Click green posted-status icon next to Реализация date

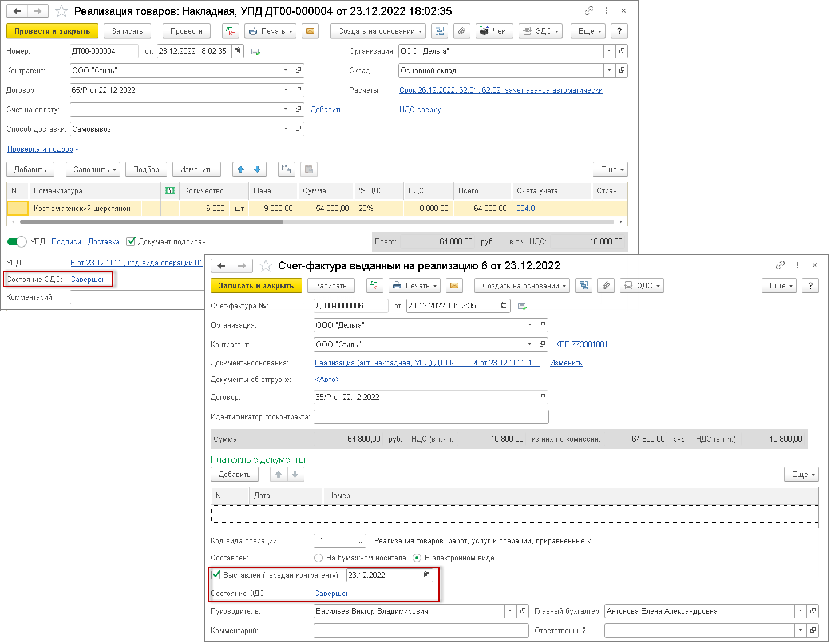point(255,51)
